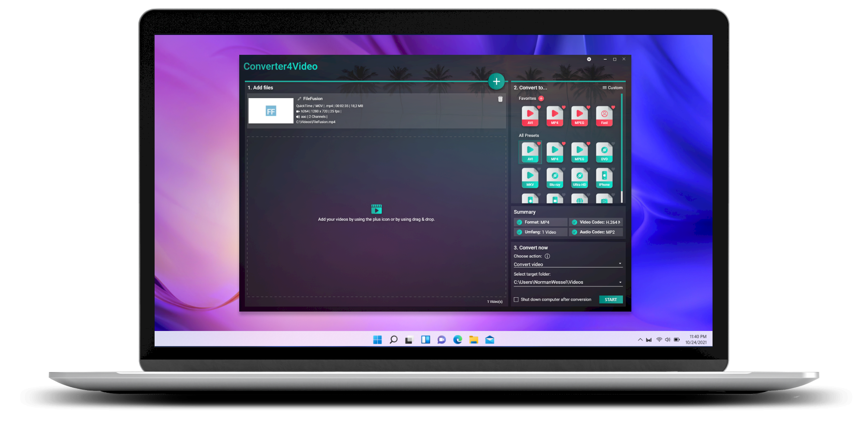Pick the Ultra-HD preset
Screen dimensions: 868x442
579,178
